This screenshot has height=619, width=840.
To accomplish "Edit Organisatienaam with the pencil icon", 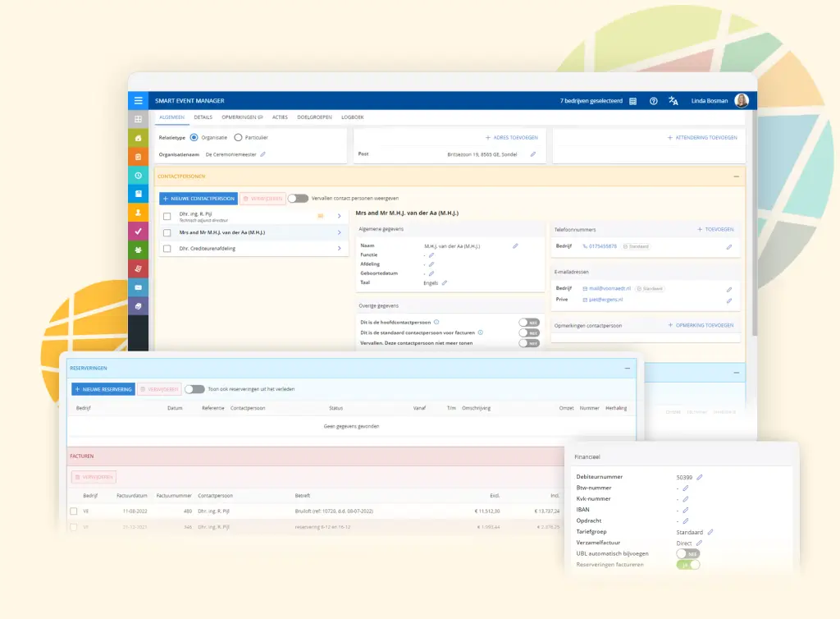I will coord(263,154).
